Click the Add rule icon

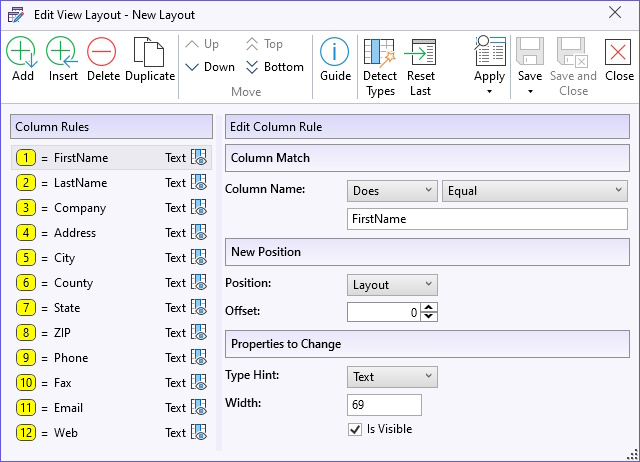22,52
